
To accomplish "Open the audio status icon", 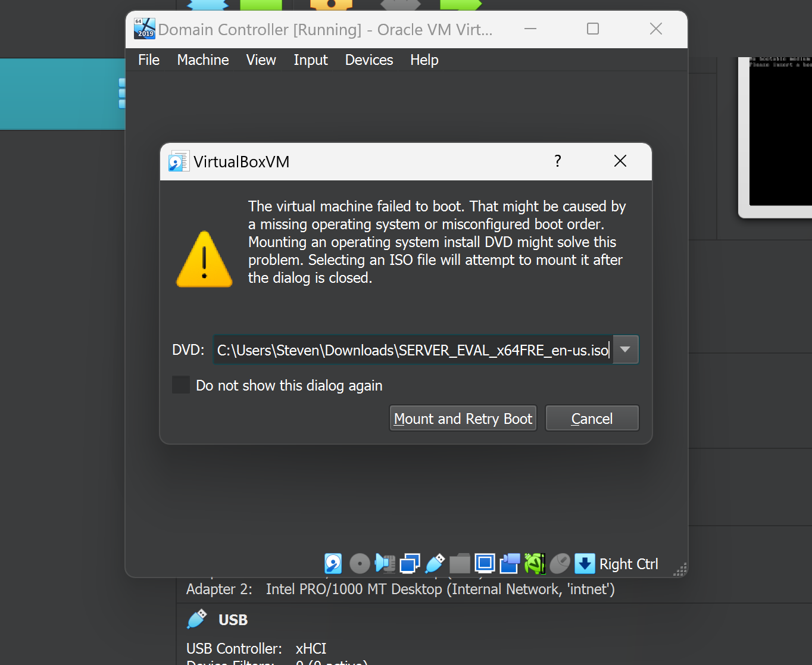I will tap(385, 563).
